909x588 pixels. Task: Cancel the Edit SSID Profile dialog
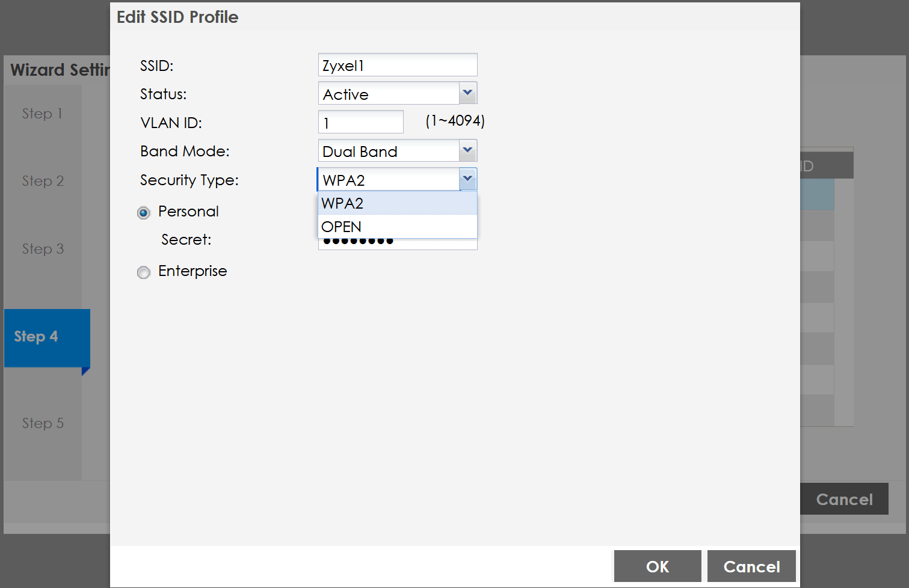(x=751, y=566)
